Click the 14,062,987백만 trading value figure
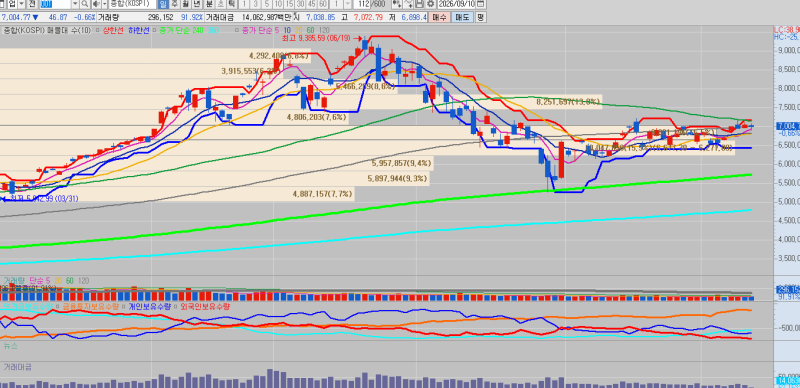The width and height of the screenshot is (800, 388). coord(267,17)
